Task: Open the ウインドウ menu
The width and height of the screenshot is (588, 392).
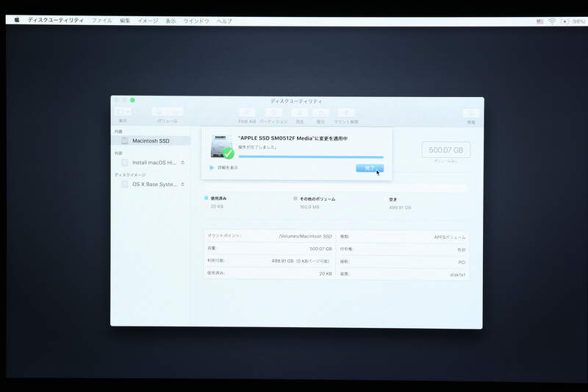Action: (x=196, y=21)
